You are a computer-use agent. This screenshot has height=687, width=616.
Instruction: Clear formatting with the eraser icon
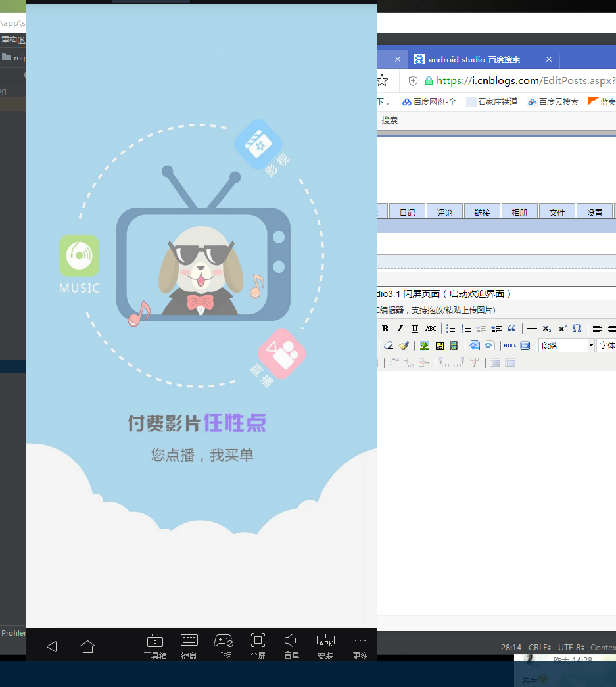click(387, 345)
